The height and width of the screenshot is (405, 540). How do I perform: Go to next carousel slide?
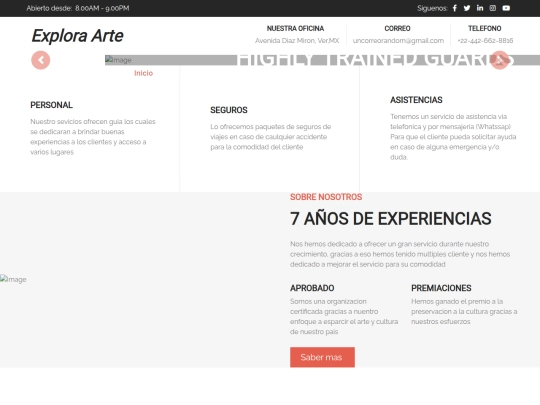500,60
